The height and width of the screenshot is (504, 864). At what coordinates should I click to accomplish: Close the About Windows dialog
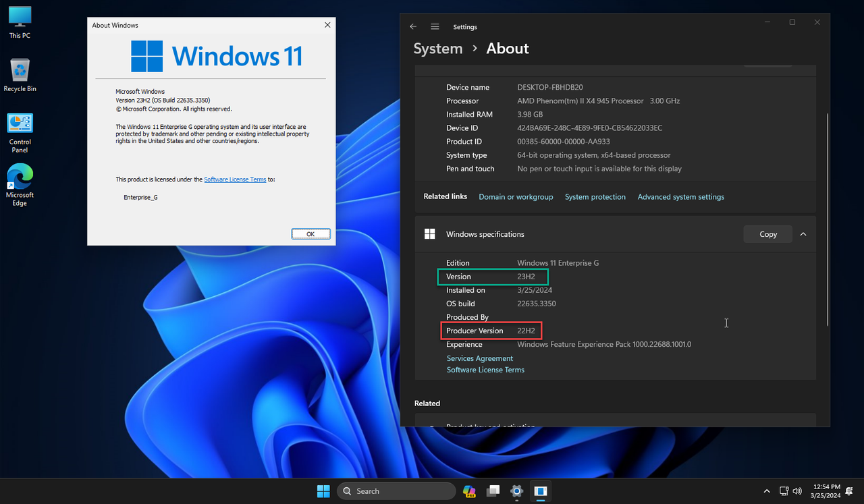(x=327, y=25)
